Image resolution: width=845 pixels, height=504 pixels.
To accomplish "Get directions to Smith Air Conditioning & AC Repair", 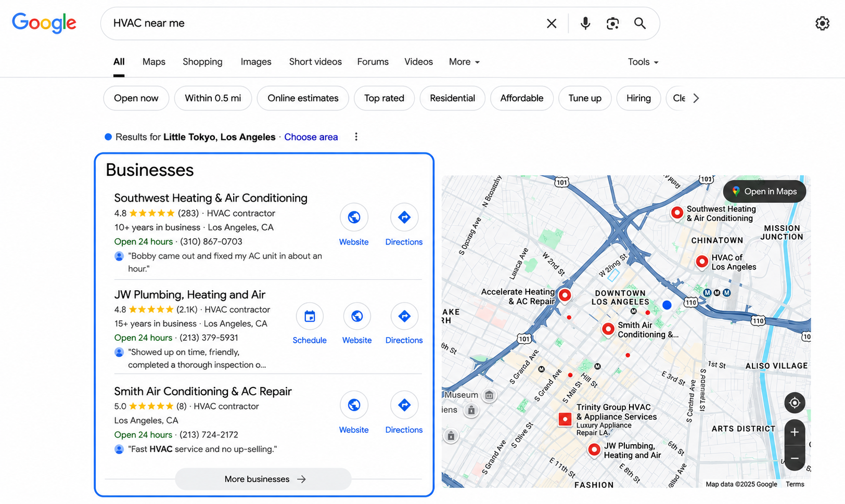I will click(x=404, y=405).
